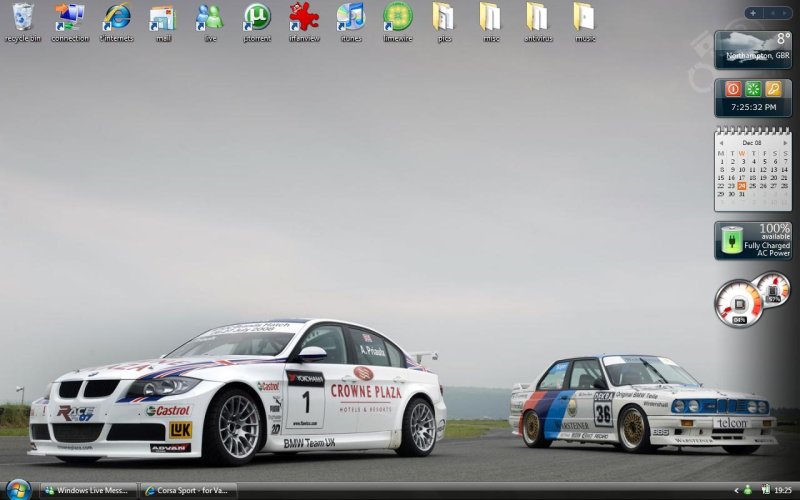The height and width of the screenshot is (500, 800).
Task: Click the Dec 08 calendar header
Action: [752, 143]
